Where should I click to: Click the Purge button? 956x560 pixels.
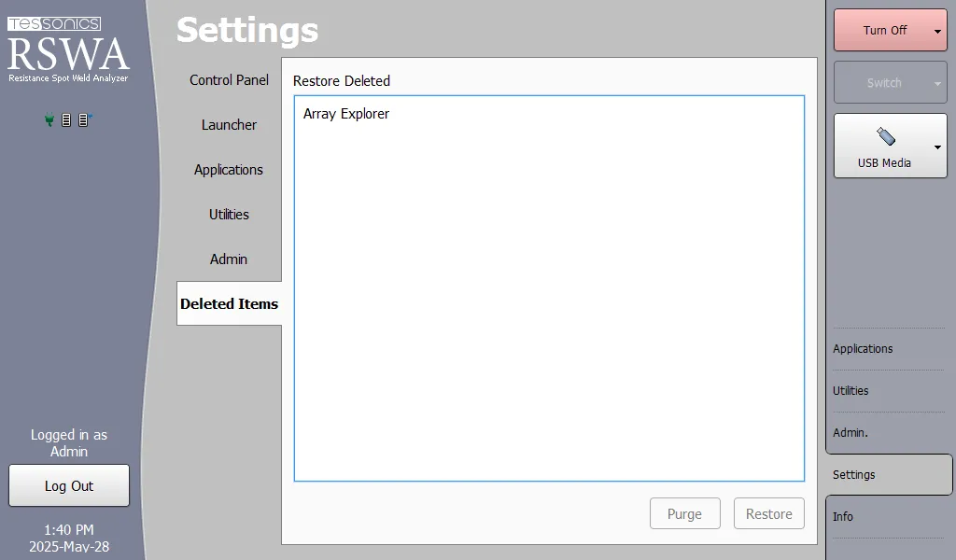click(x=684, y=514)
